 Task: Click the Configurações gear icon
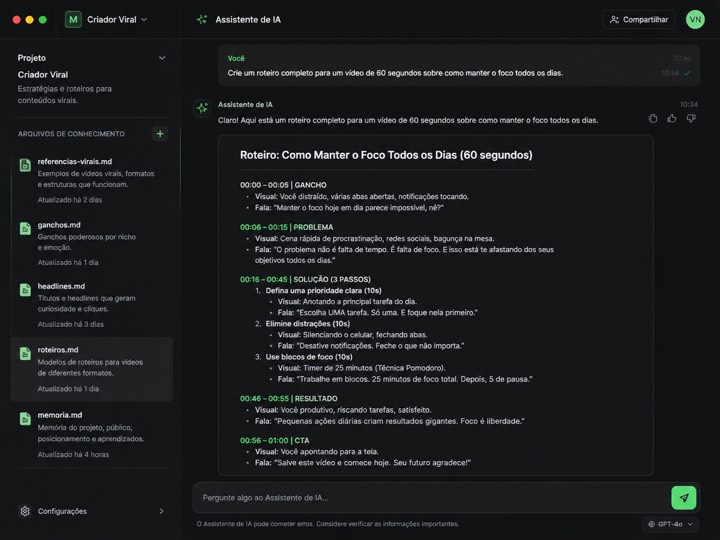(x=25, y=511)
